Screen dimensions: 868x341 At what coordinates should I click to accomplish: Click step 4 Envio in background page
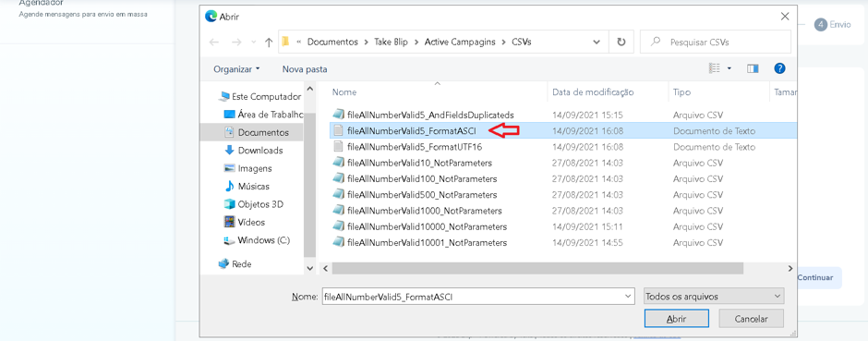tap(832, 25)
